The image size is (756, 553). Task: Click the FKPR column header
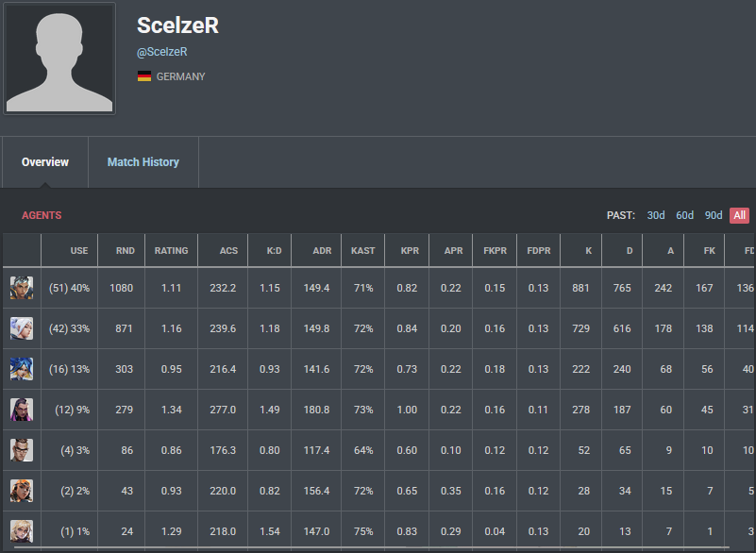(496, 251)
